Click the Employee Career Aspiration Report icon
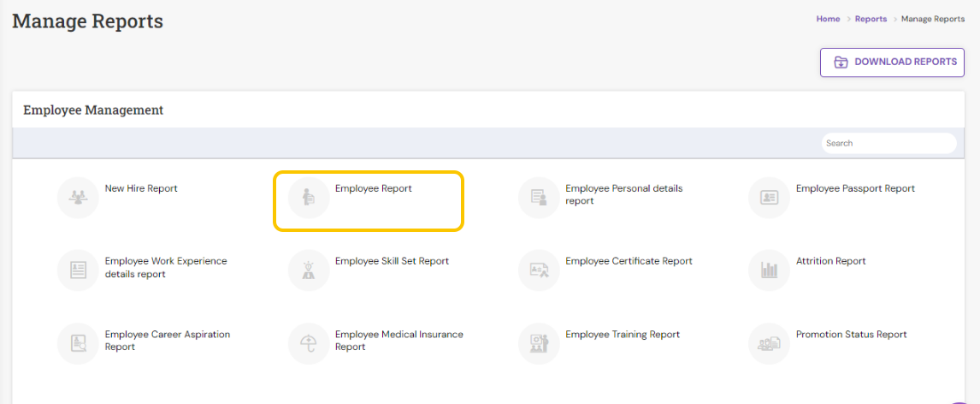Image resolution: width=980 pixels, height=404 pixels. [x=78, y=343]
